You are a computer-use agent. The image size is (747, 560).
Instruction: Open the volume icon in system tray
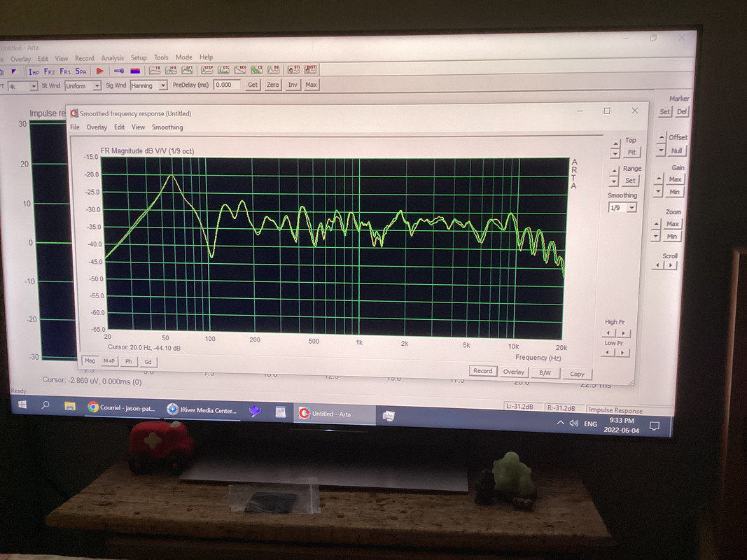pos(573,423)
